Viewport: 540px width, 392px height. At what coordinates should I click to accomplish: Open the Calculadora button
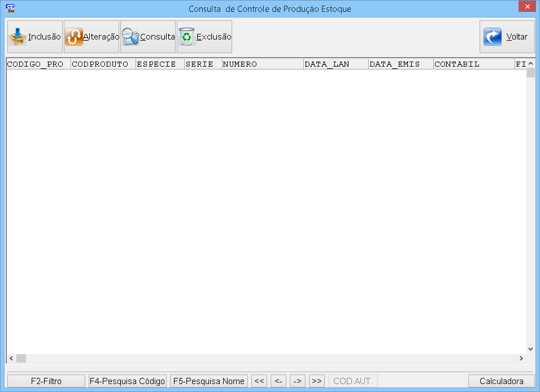(501, 381)
